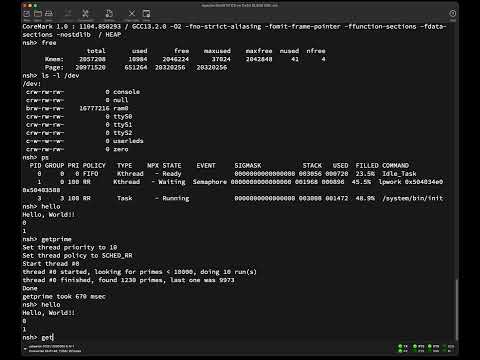The image size is (480, 360).
Task: Click the 'null' device entry
Action: click(x=121, y=100)
